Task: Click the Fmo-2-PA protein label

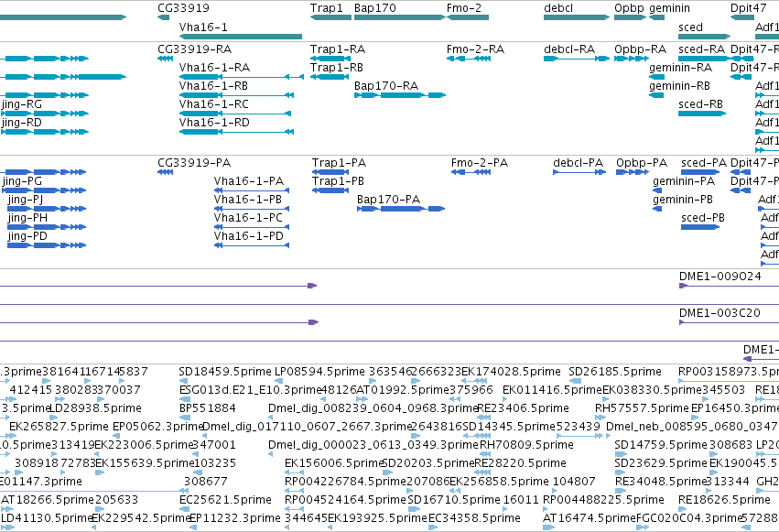Action: pos(480,163)
